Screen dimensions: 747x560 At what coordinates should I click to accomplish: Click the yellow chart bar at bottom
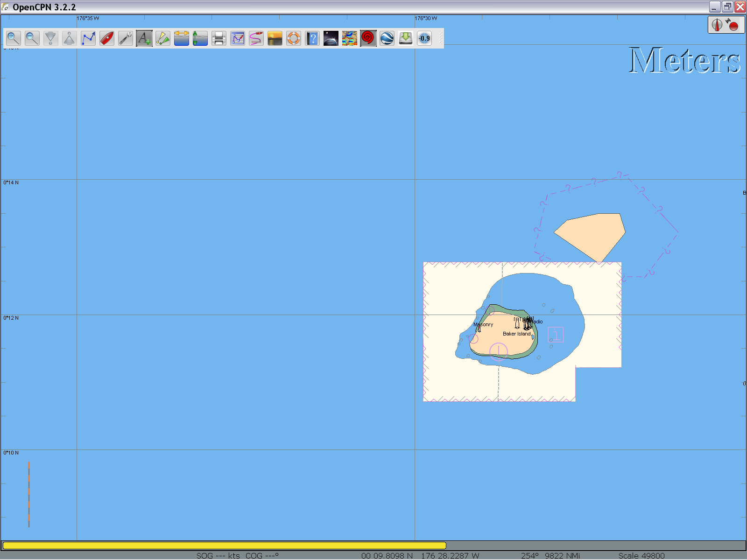click(x=224, y=546)
